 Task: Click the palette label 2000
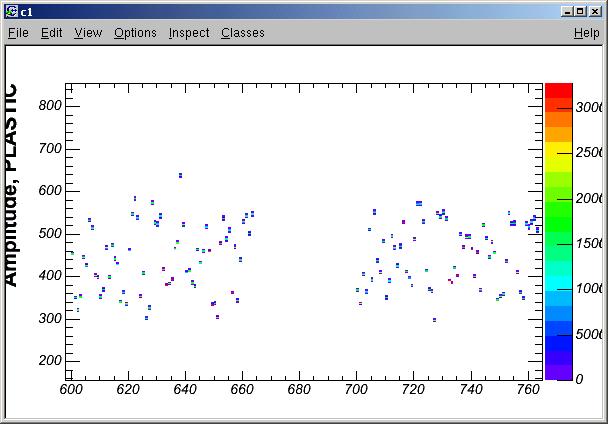pos(589,198)
